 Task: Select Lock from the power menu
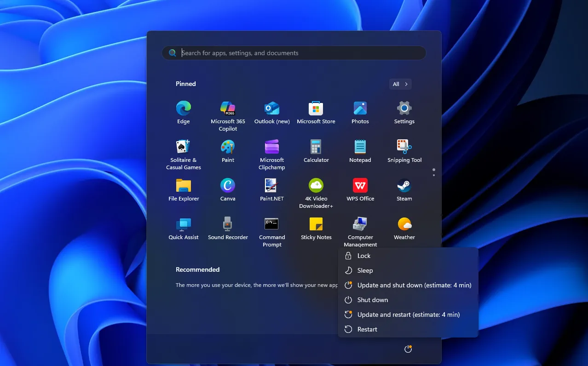363,256
